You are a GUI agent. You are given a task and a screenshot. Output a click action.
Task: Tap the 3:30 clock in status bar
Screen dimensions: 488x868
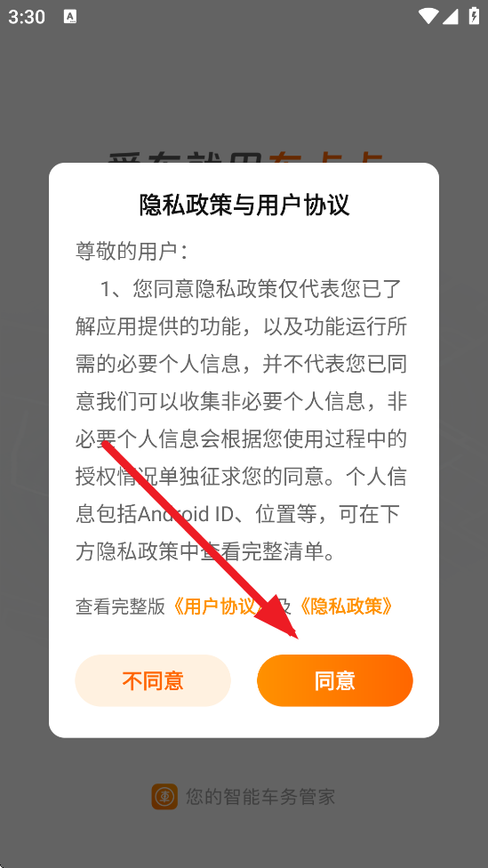[27, 17]
